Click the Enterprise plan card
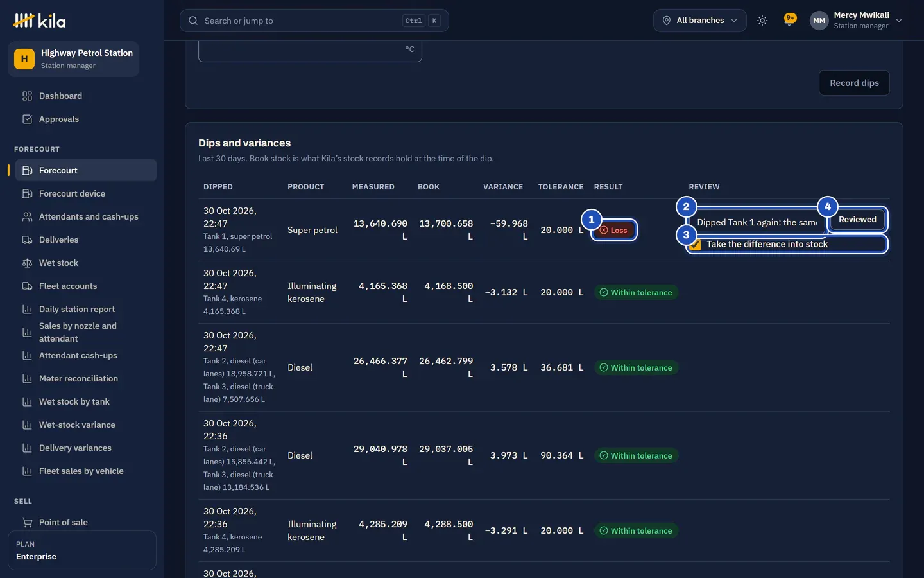The height and width of the screenshot is (578, 924). tap(82, 550)
